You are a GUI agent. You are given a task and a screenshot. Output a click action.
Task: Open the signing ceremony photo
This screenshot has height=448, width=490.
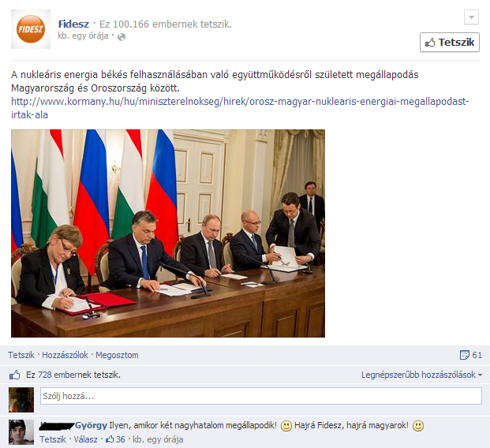pos(168,233)
